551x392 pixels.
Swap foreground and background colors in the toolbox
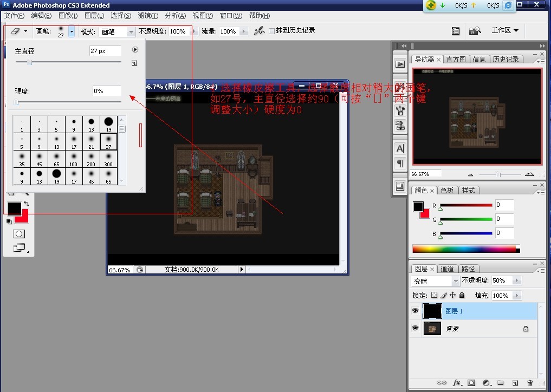coord(27,204)
